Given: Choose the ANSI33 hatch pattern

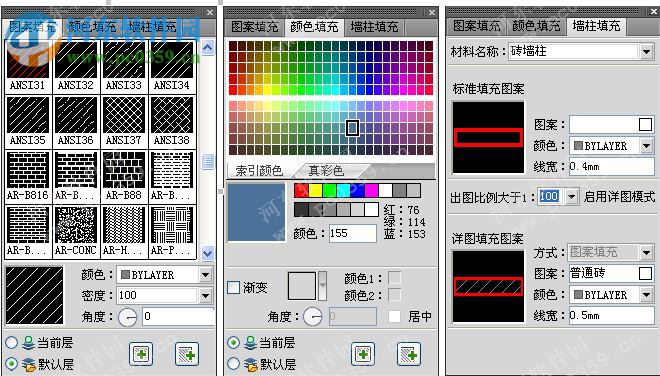Looking at the screenshot, I should coord(124,66).
